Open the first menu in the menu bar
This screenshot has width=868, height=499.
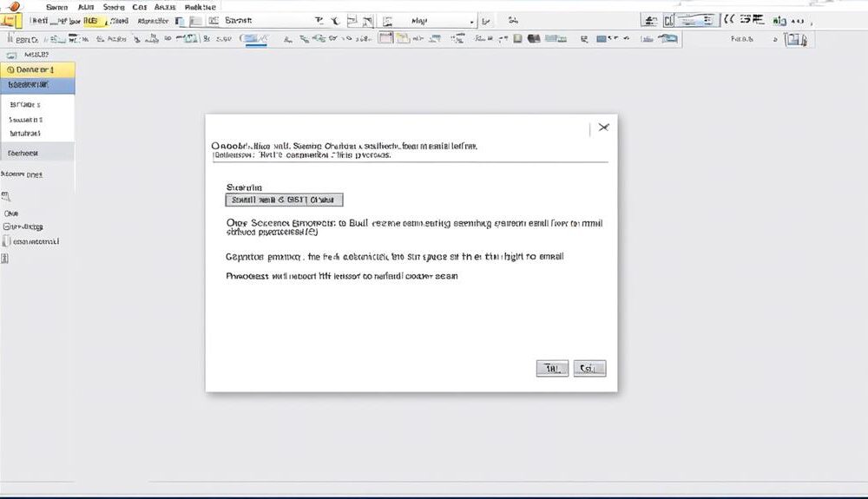pyautogui.click(x=56, y=6)
